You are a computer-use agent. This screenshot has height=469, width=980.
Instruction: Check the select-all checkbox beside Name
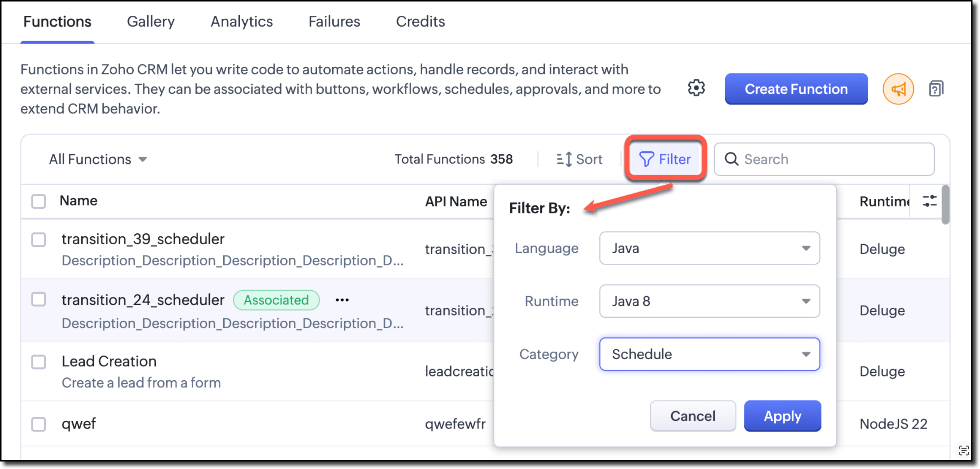point(39,201)
